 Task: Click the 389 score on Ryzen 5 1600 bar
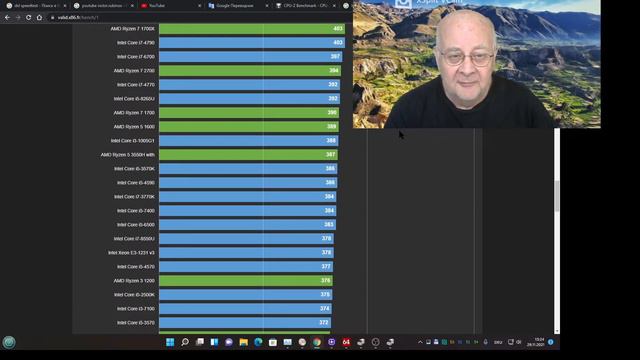pyautogui.click(x=331, y=127)
